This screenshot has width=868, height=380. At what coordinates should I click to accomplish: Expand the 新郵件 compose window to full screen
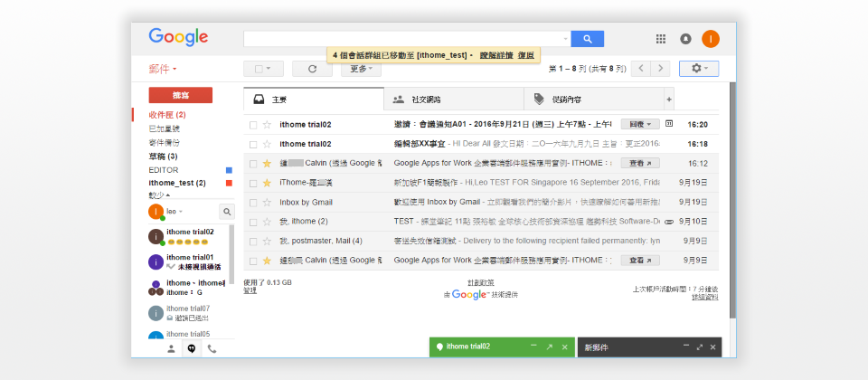[700, 347]
